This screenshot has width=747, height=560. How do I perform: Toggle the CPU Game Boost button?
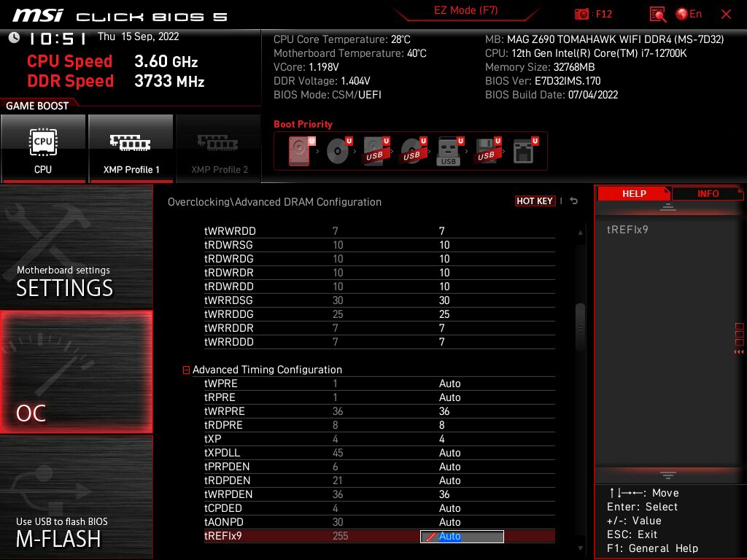tap(43, 148)
